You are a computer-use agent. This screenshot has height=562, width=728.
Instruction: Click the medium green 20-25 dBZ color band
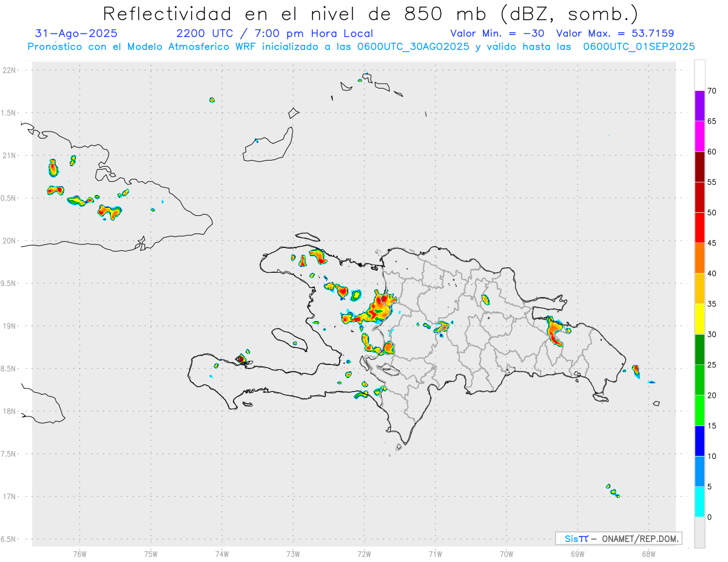(x=699, y=380)
